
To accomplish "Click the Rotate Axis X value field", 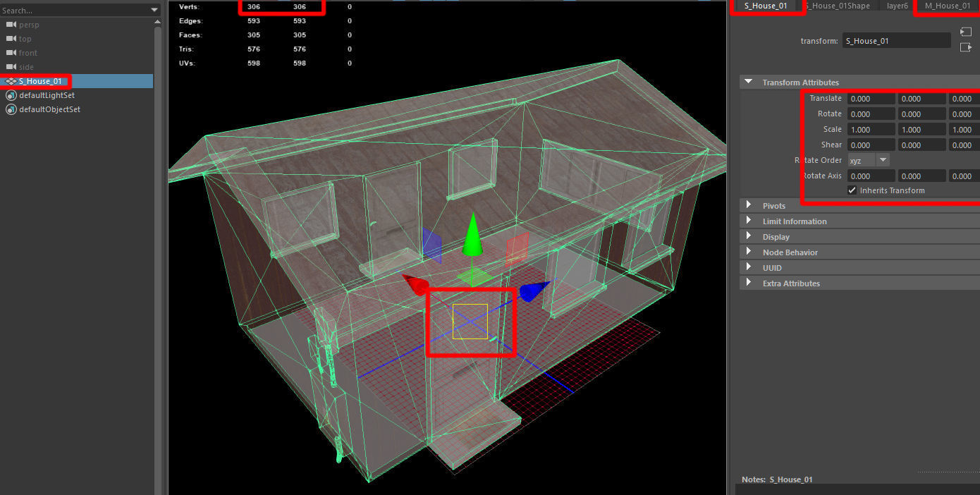I will point(871,176).
